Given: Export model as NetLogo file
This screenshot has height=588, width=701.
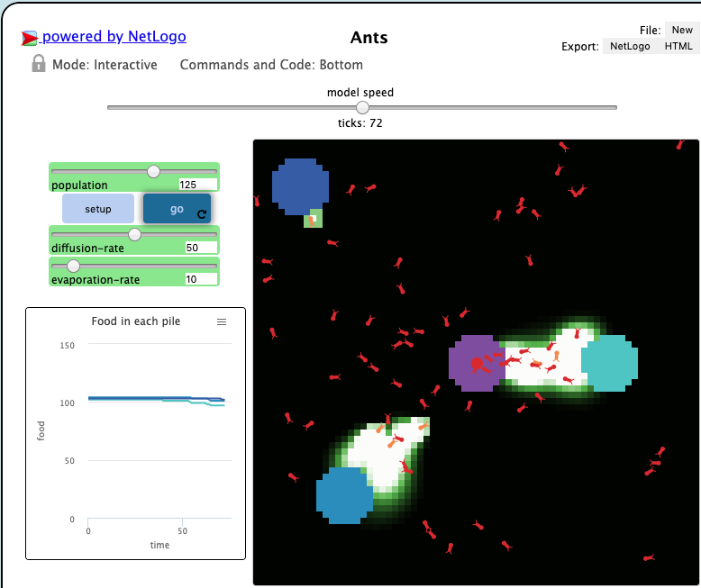Looking at the screenshot, I should tap(629, 46).
